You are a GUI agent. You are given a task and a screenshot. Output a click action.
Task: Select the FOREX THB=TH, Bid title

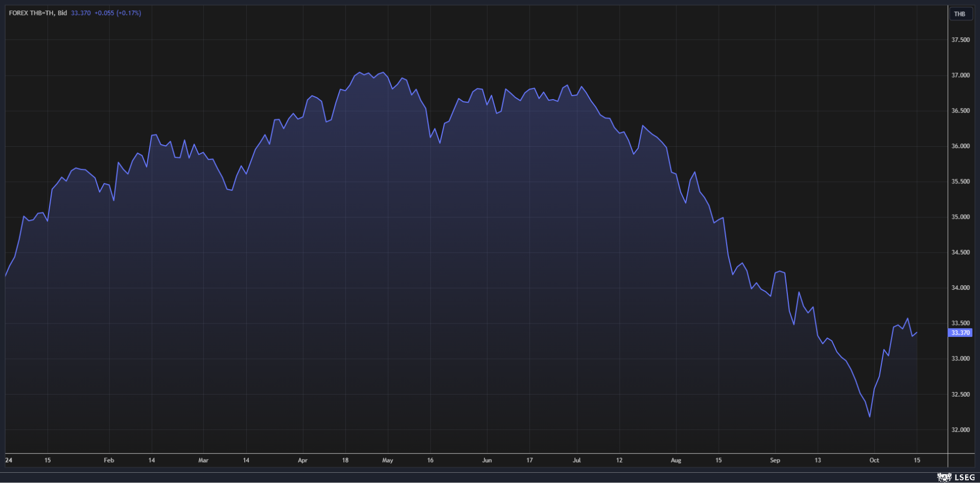tap(38, 13)
